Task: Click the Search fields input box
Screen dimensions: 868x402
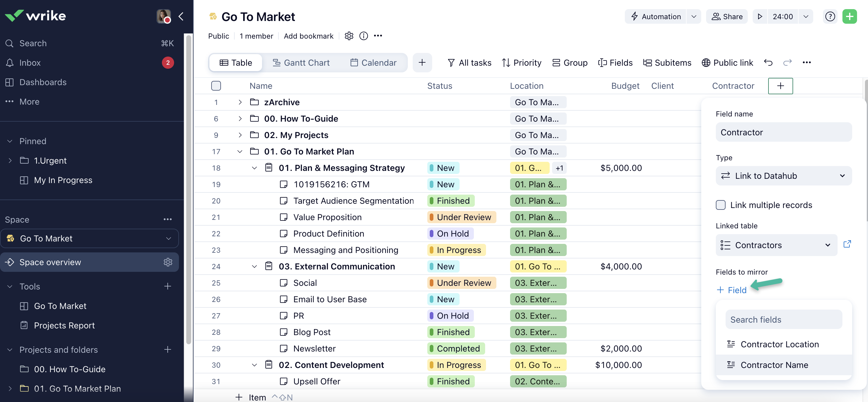Action: click(783, 320)
